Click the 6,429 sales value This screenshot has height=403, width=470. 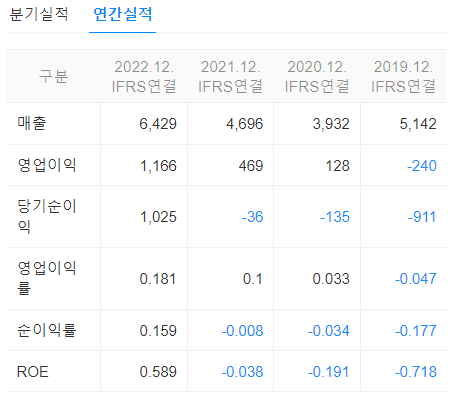tap(158, 124)
